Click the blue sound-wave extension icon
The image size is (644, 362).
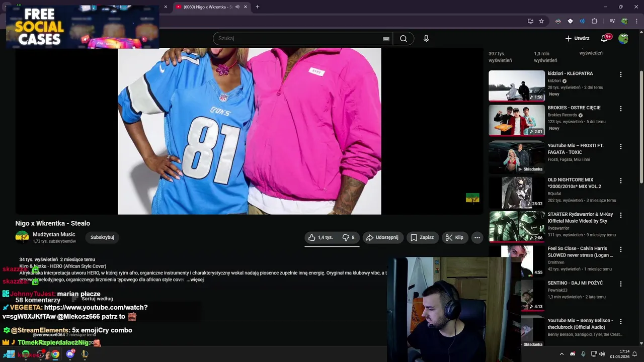pyautogui.click(x=582, y=21)
